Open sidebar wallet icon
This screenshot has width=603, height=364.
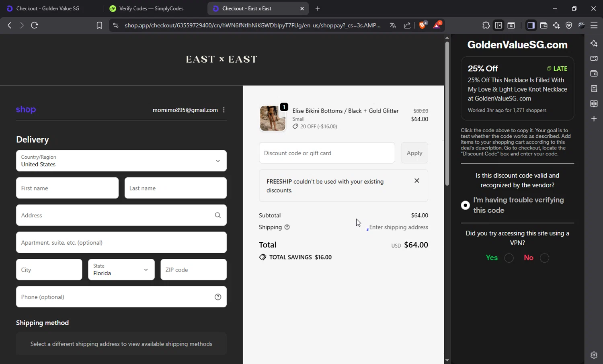coord(594,74)
